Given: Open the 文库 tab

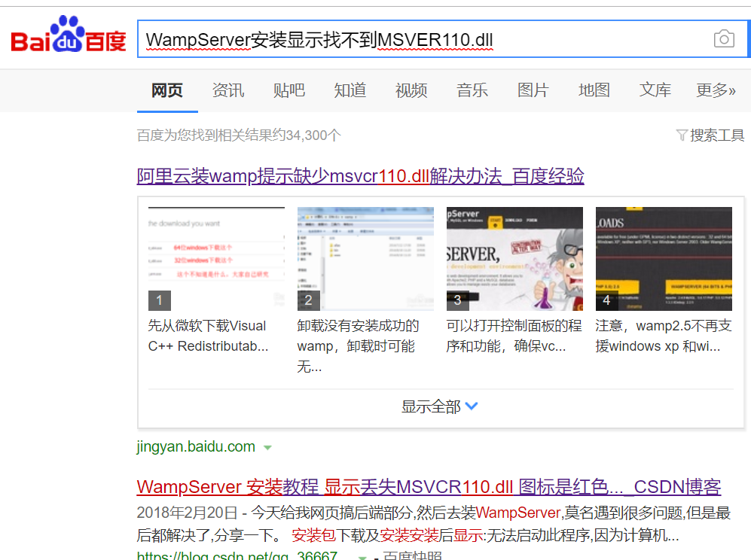Looking at the screenshot, I should click(x=655, y=90).
